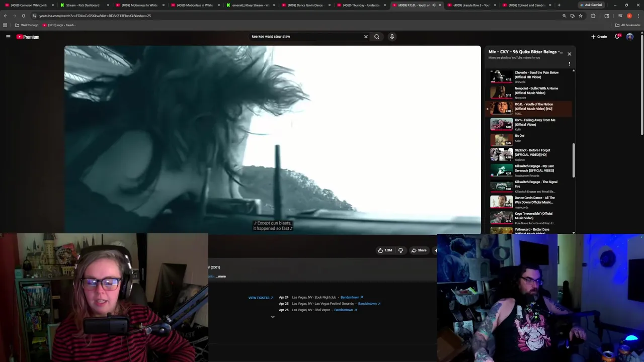The width and height of the screenshot is (644, 362).
Task: Open a new browser tab
Action: pos(559,5)
